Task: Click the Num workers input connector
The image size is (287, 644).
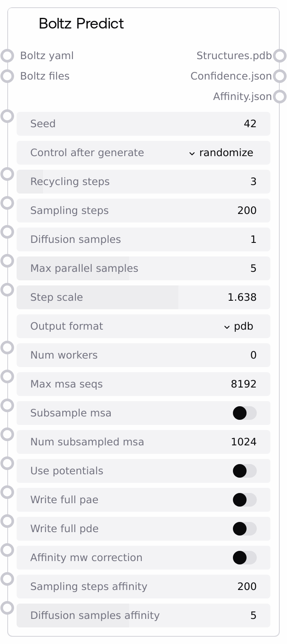Action: 7,348
